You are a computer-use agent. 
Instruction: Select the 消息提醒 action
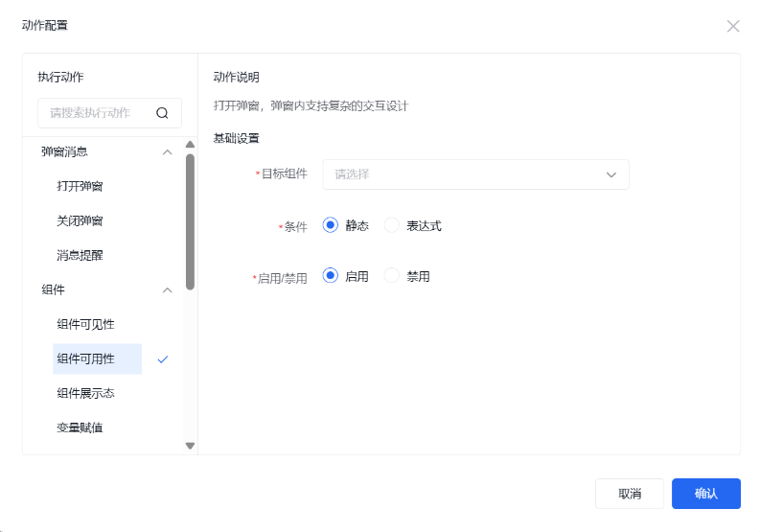tap(80, 255)
